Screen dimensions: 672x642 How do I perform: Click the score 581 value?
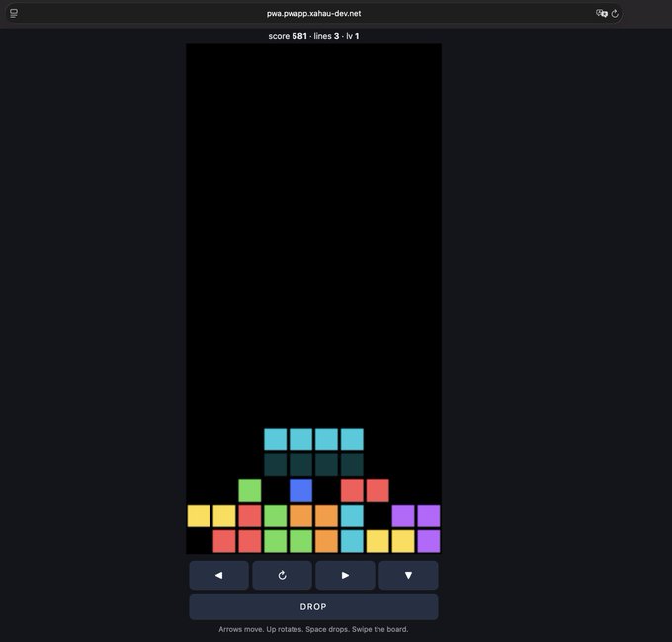288,36
